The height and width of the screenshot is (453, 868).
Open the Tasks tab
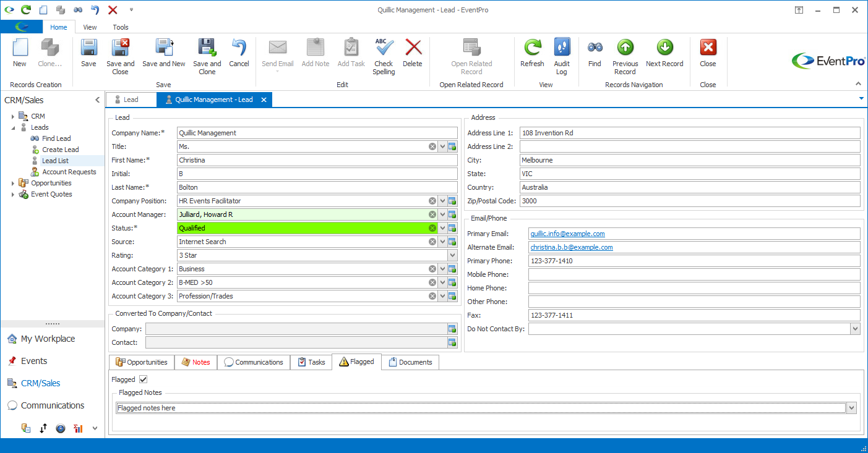311,362
